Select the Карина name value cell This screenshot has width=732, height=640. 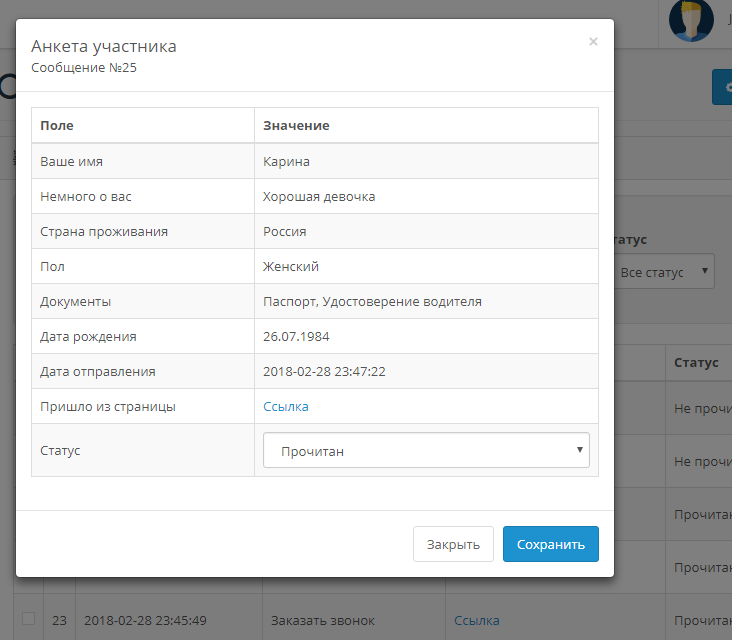(x=286, y=161)
